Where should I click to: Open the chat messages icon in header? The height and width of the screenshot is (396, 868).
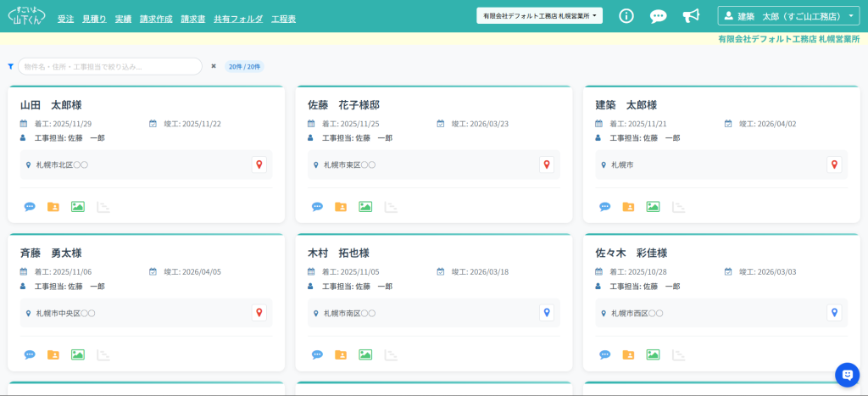(x=658, y=16)
